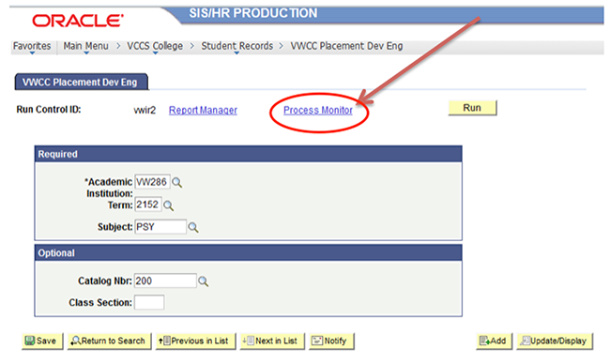
Task: Click the empty Class Section field
Action: [149, 302]
